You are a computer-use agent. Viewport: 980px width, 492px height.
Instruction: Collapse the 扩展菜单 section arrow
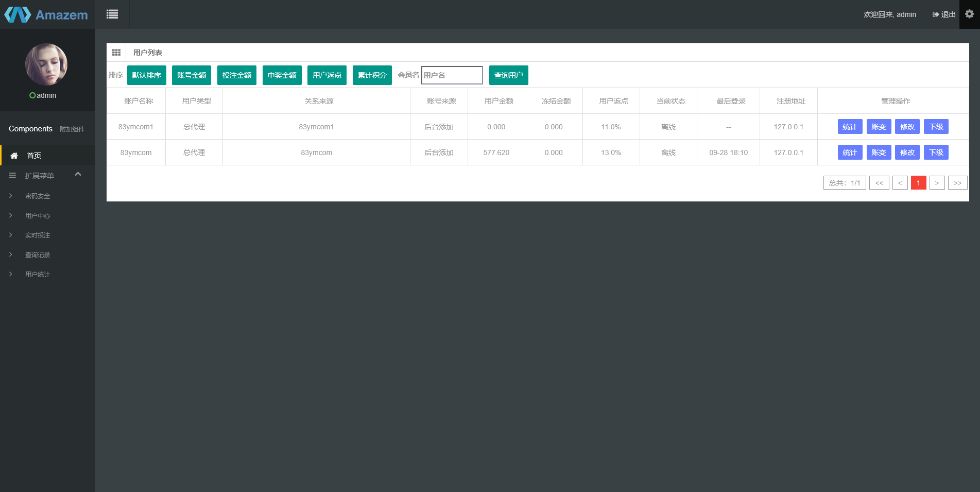click(x=78, y=175)
